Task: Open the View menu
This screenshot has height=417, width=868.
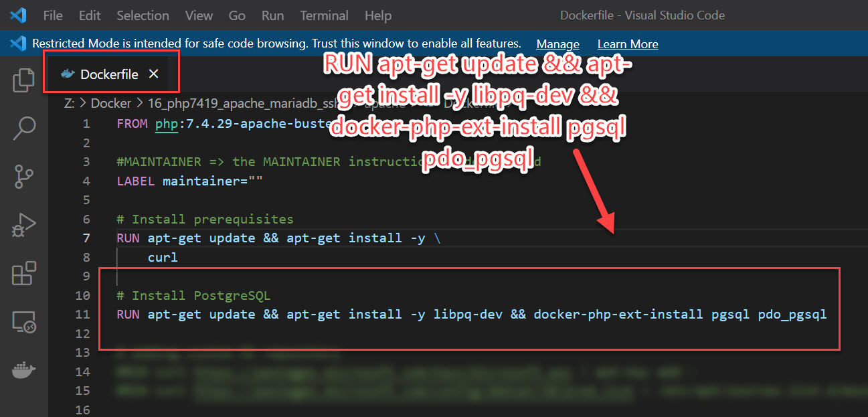Action: pos(199,15)
